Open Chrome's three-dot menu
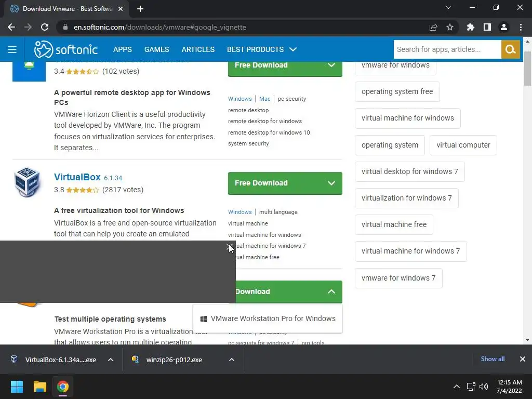Screen dimensions: 532x399 coord(521,27)
